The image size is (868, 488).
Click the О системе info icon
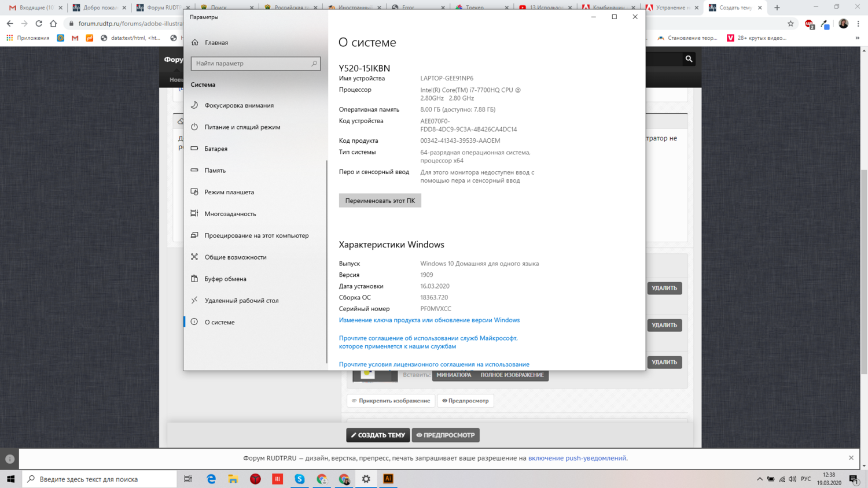194,322
